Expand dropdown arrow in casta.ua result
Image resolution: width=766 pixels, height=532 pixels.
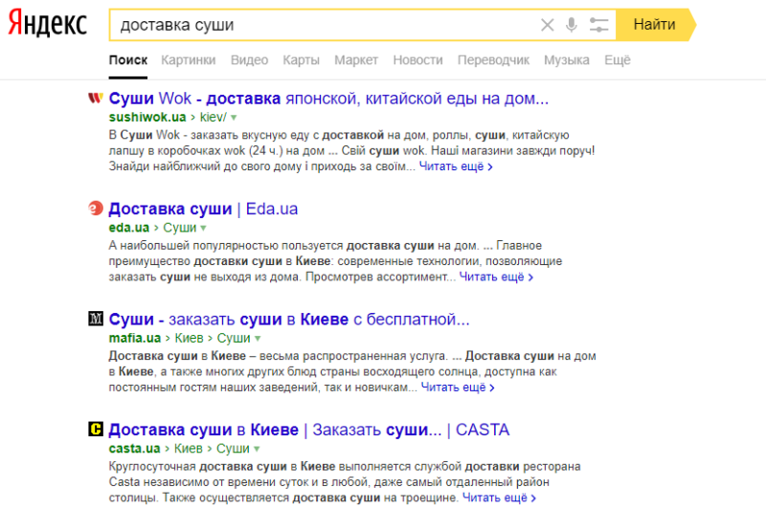[x=257, y=449]
